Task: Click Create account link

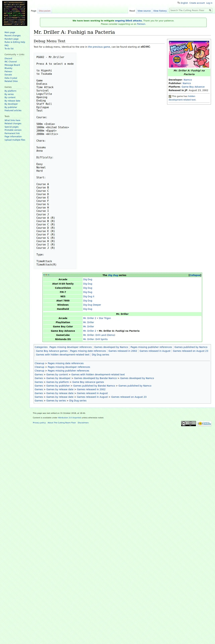Action: (x=197, y=3)
